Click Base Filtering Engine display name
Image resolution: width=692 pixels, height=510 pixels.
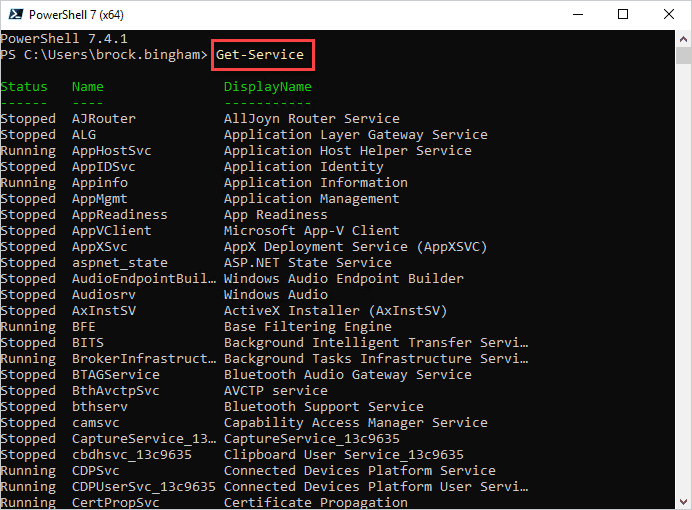click(308, 326)
